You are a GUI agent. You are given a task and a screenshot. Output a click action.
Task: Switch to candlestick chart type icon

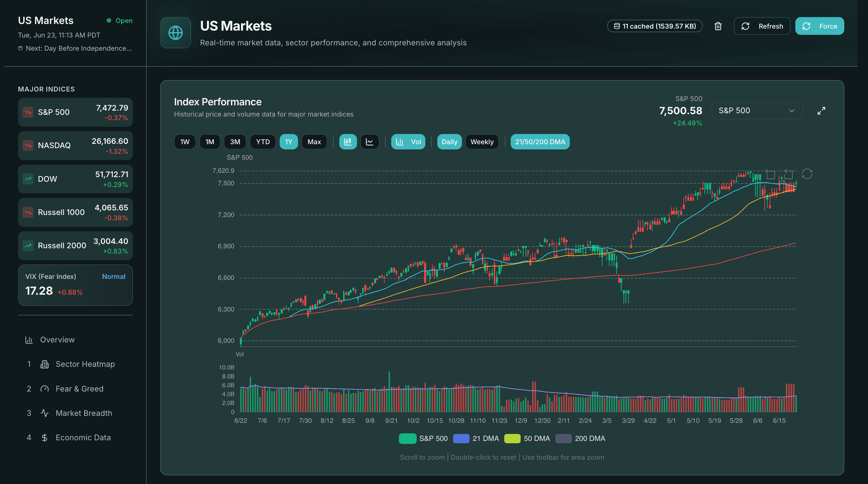coord(348,142)
